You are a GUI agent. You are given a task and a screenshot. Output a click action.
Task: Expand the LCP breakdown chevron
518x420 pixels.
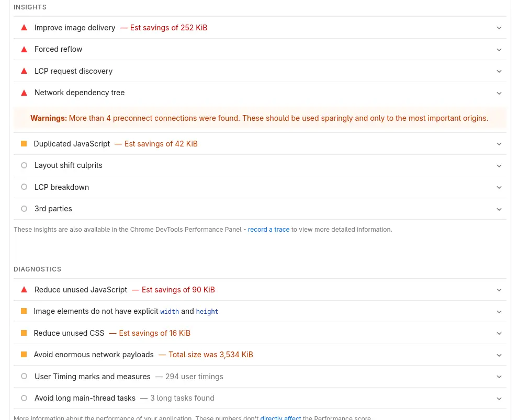[x=499, y=188]
